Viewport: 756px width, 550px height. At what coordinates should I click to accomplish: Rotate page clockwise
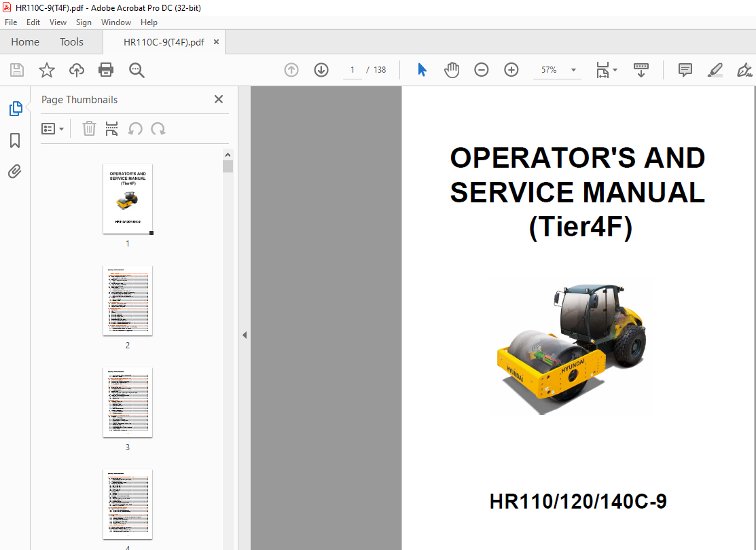click(158, 129)
